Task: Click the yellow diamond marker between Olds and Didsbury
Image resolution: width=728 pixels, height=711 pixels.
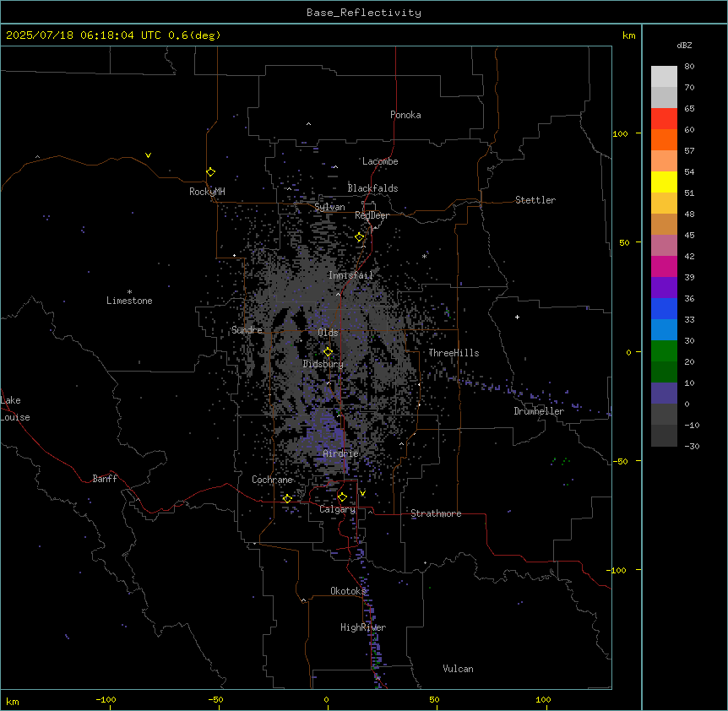Action: pos(328,352)
